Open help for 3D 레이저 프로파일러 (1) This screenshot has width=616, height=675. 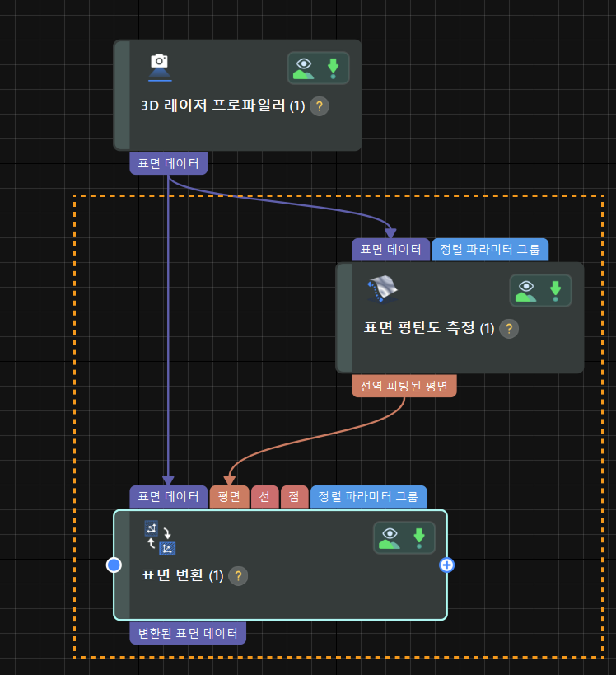click(x=320, y=105)
